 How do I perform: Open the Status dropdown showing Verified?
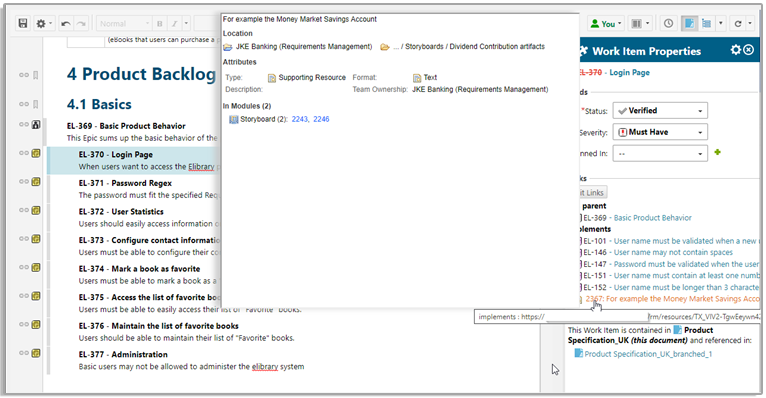click(660, 111)
